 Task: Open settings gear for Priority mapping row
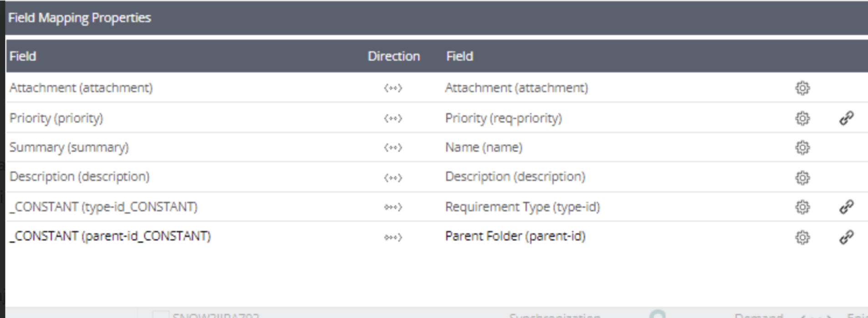click(802, 118)
